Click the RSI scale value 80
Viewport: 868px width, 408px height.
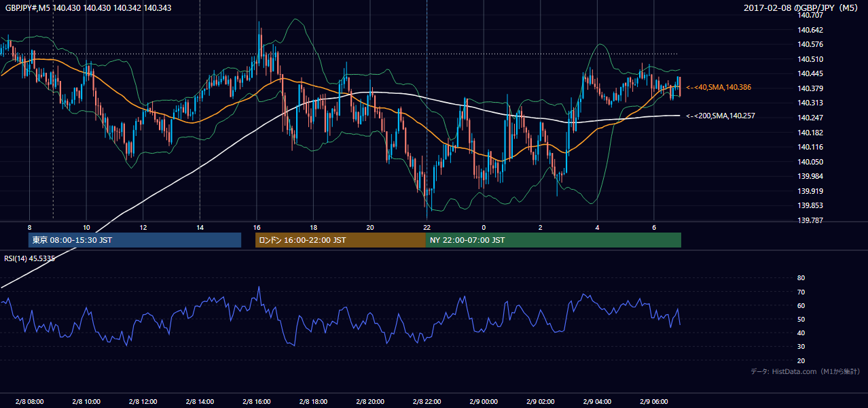(801, 278)
